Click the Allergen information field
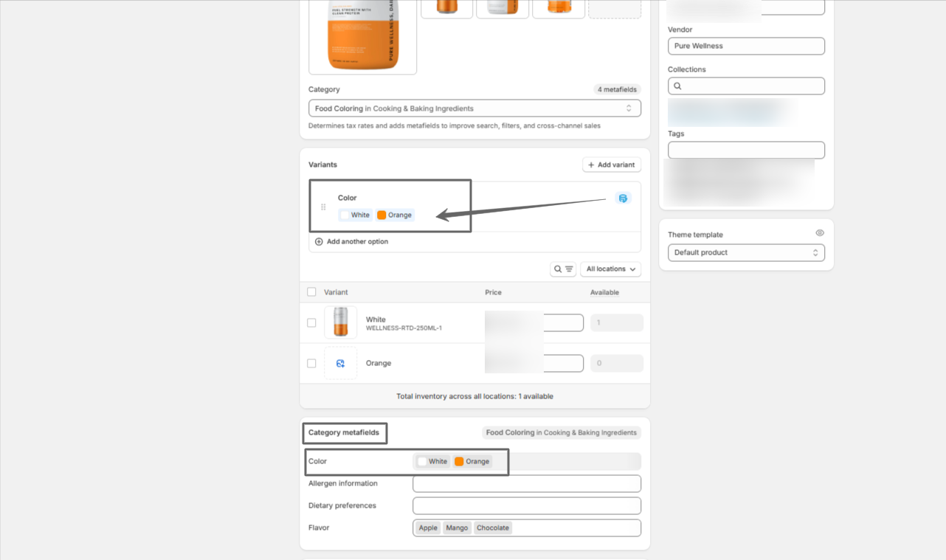This screenshot has height=560, width=946. [x=526, y=484]
